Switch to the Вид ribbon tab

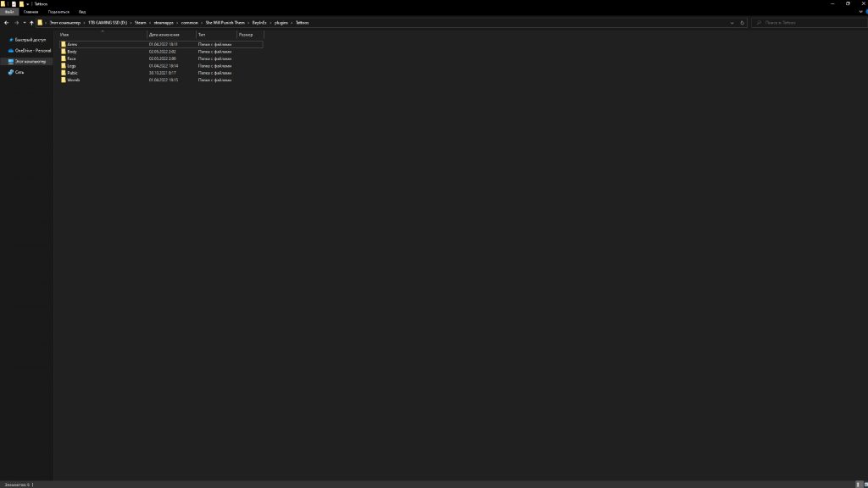82,12
